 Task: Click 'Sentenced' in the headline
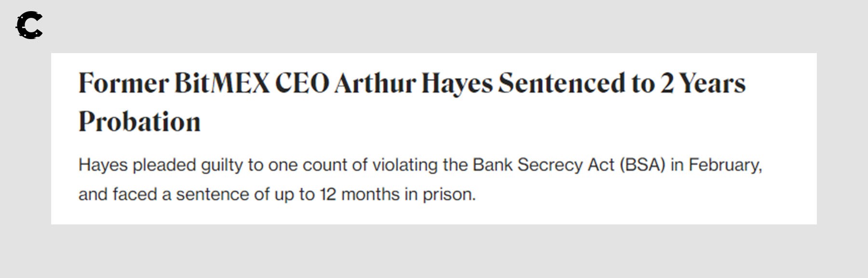(x=561, y=83)
